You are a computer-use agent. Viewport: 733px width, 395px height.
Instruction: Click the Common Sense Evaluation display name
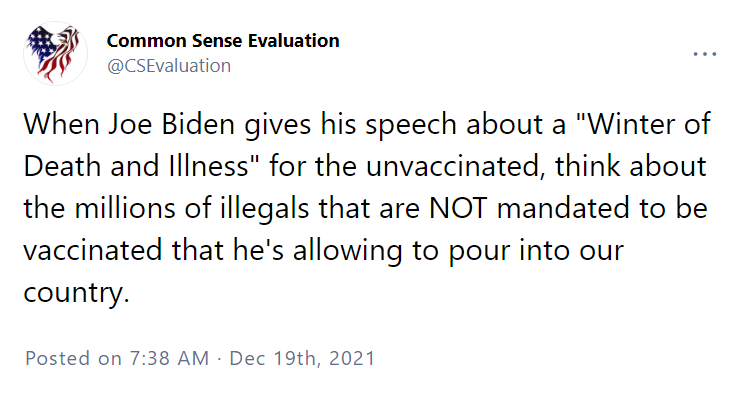point(223,41)
